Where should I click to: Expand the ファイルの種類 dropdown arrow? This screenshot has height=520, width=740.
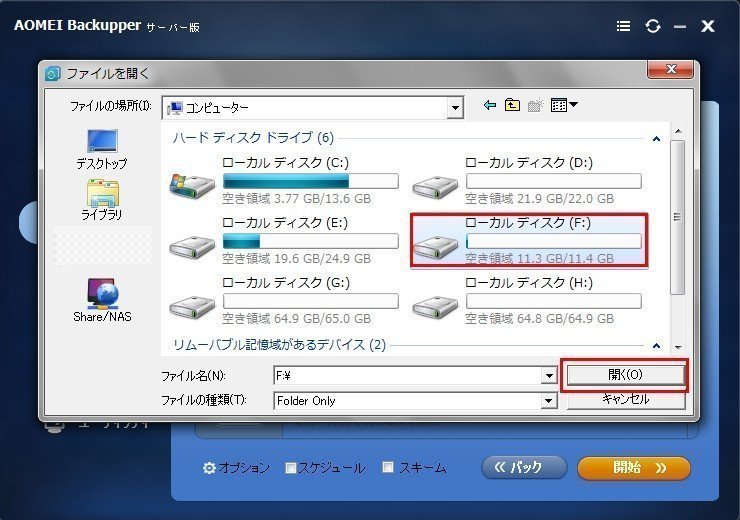(548, 401)
